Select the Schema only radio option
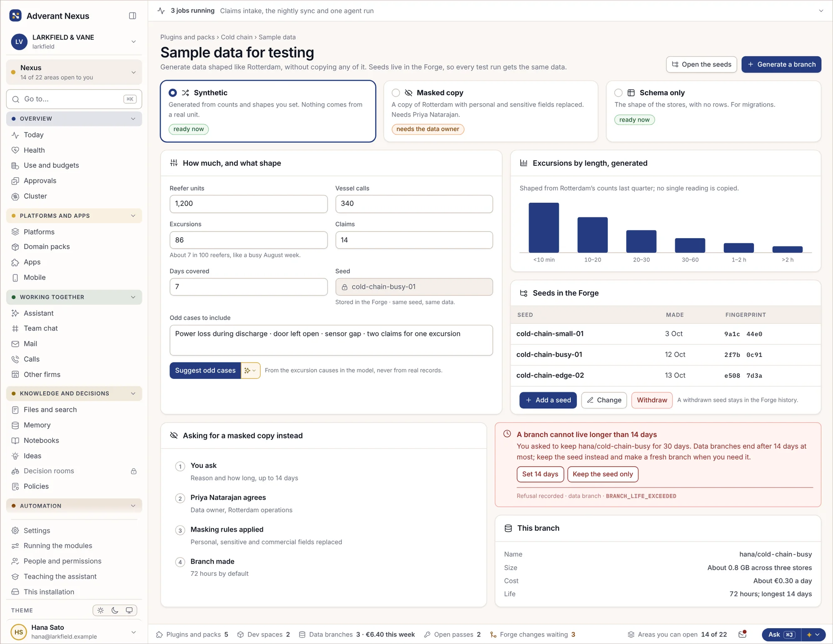 (619, 93)
